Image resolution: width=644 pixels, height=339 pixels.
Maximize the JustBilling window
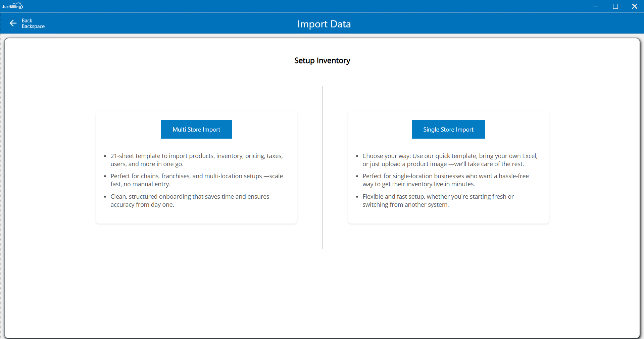(615, 6)
